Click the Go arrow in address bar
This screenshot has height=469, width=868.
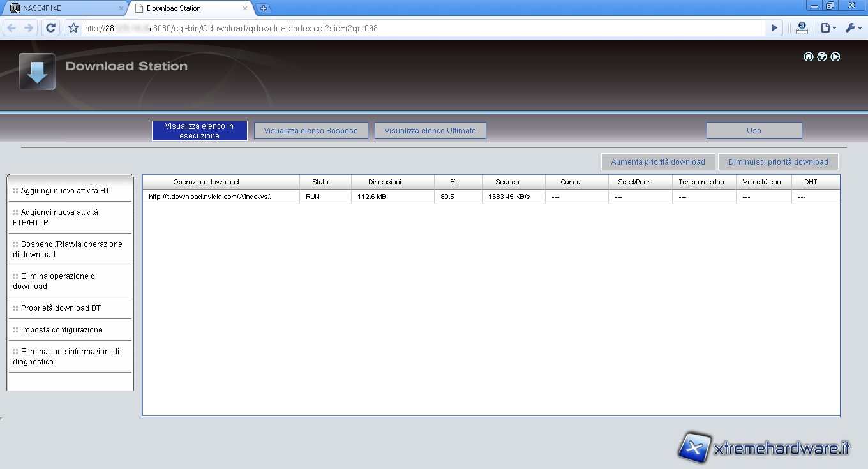pyautogui.click(x=774, y=28)
